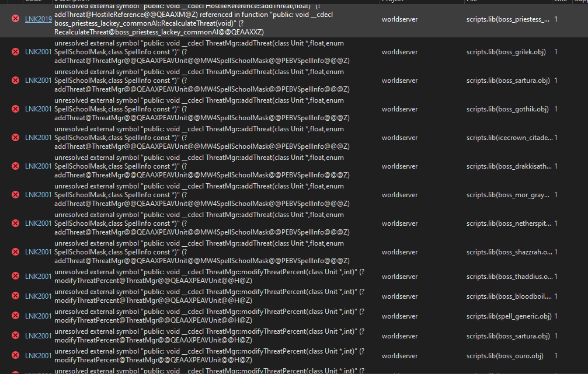Select the modifyThreatPercent description on the spell_generic.obj row
This screenshot has height=374, width=588.
[209, 316]
